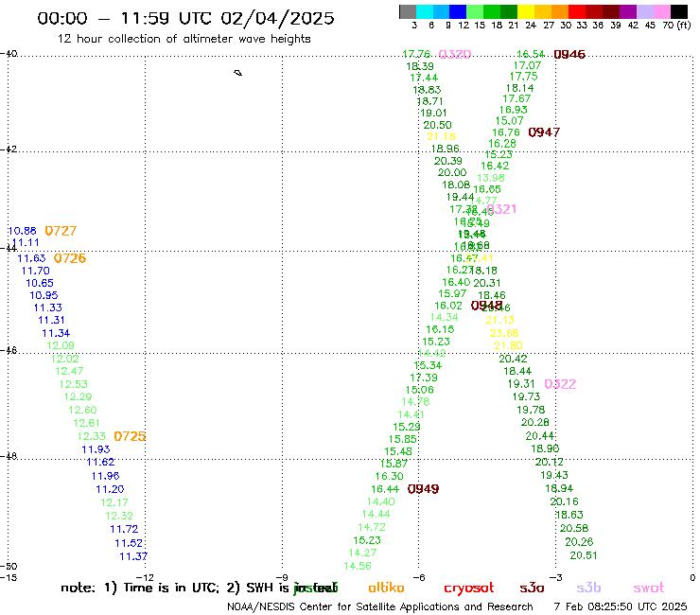Screen dimensions: 700x615
Task: Click the wave height value 21.13
Action: 500,320
